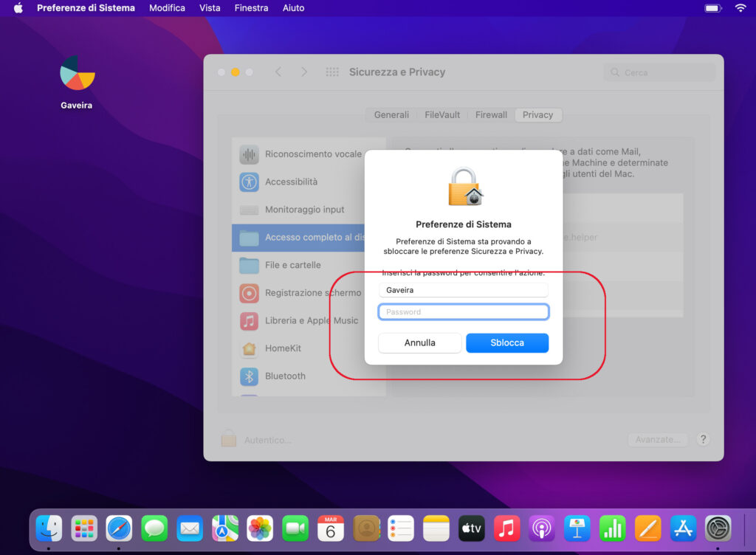
Task: Click the Cerca search field
Action: coord(659,72)
